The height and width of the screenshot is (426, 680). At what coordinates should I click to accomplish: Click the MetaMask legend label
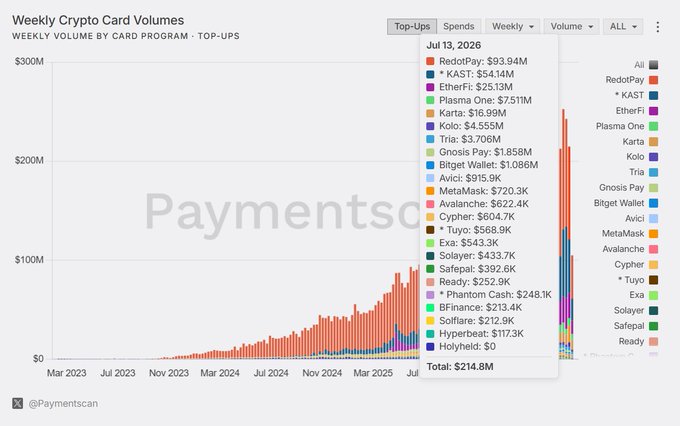[623, 233]
